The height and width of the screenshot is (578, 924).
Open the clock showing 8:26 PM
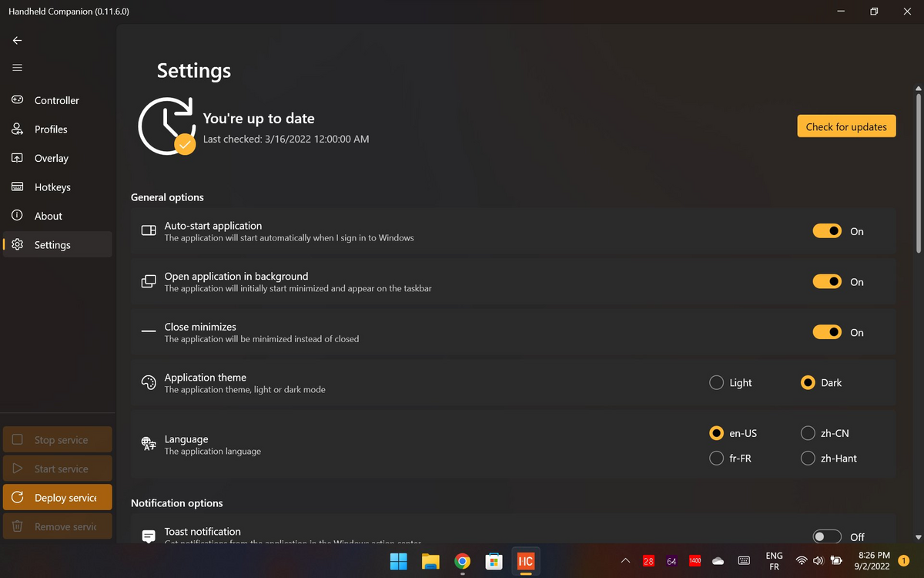[x=873, y=561]
